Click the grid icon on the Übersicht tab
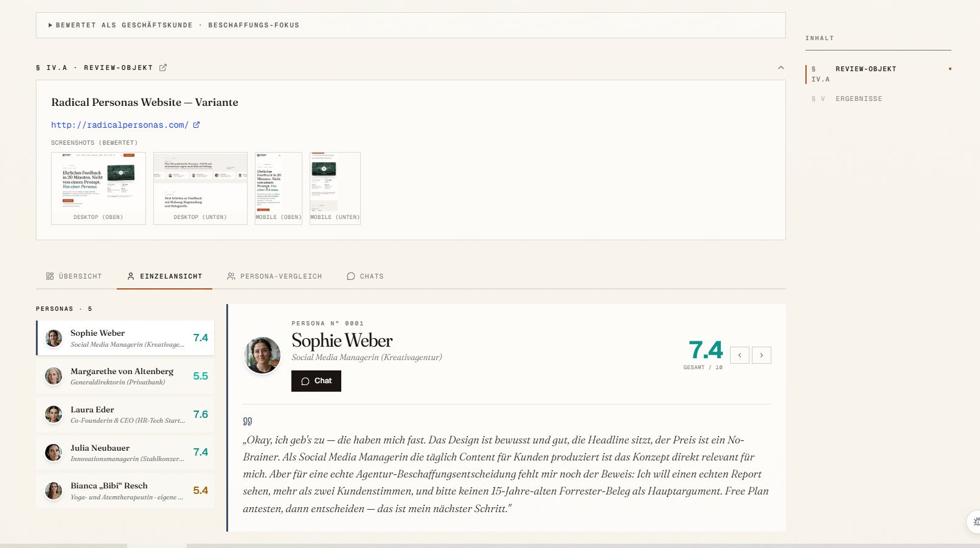The width and height of the screenshot is (980, 548). [50, 276]
